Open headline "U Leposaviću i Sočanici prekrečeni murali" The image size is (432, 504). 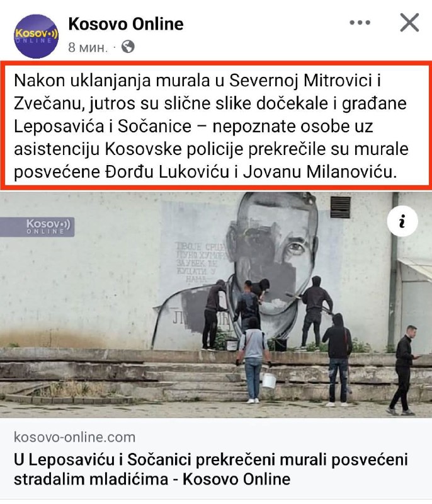coord(210,460)
